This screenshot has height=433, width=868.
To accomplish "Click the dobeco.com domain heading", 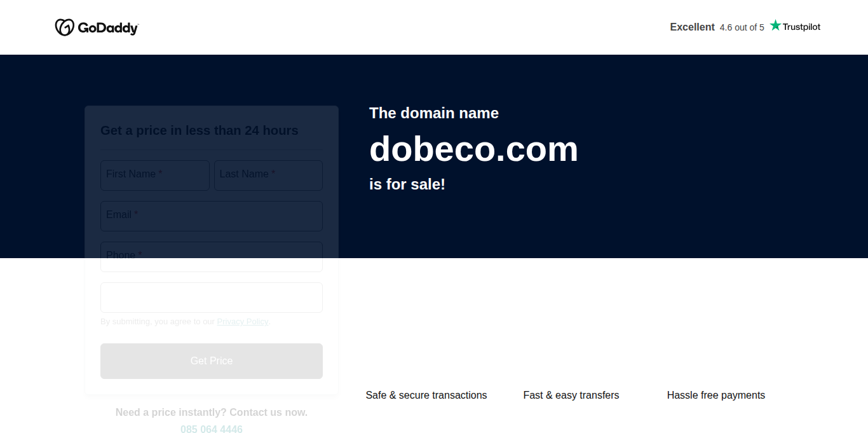I will tap(473, 149).
